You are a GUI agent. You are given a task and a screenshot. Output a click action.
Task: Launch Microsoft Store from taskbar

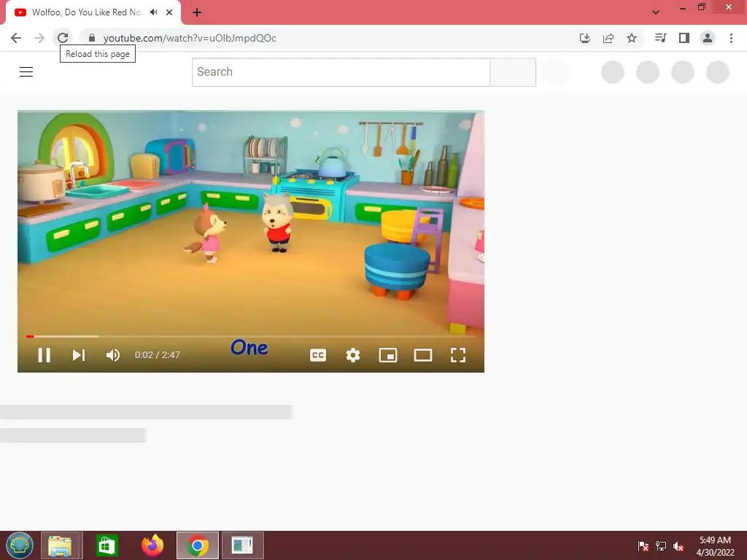(107, 545)
